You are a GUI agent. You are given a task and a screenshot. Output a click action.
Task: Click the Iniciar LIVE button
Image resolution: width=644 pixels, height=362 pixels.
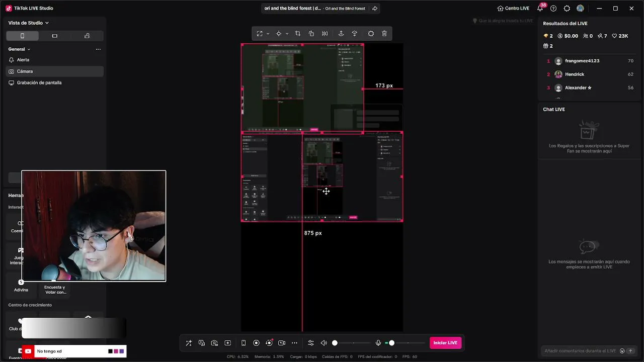445,343
